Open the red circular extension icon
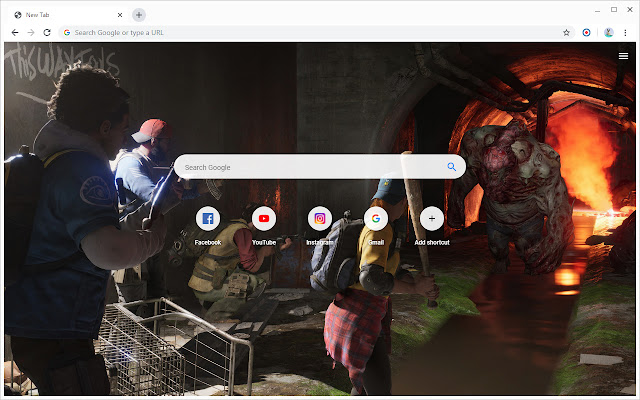This screenshot has width=640, height=400. 587,33
